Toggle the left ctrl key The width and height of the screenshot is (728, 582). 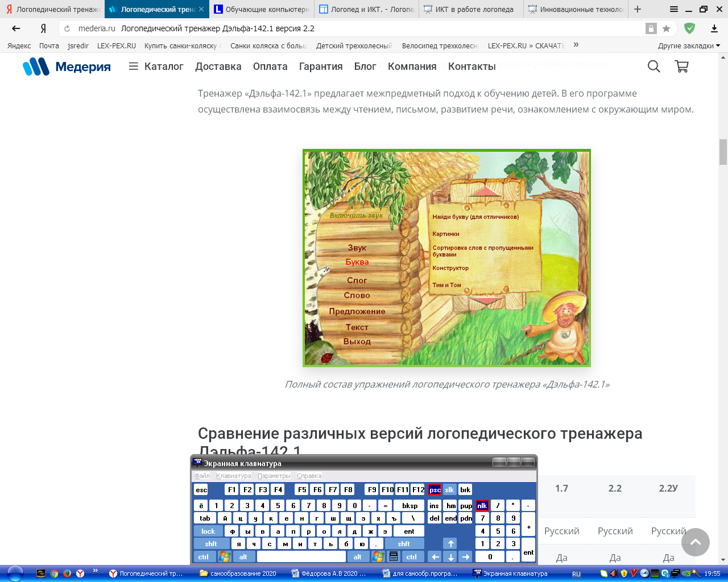tap(203, 557)
